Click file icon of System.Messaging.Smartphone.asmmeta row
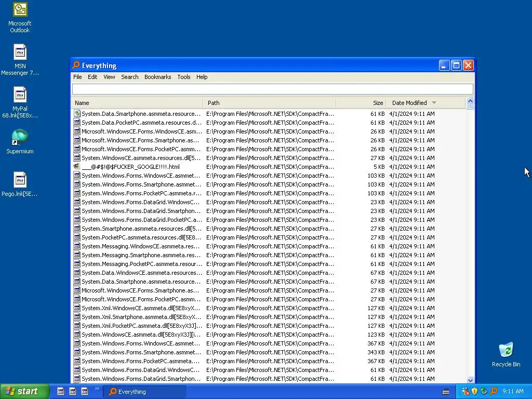532x399 pixels. point(77,255)
